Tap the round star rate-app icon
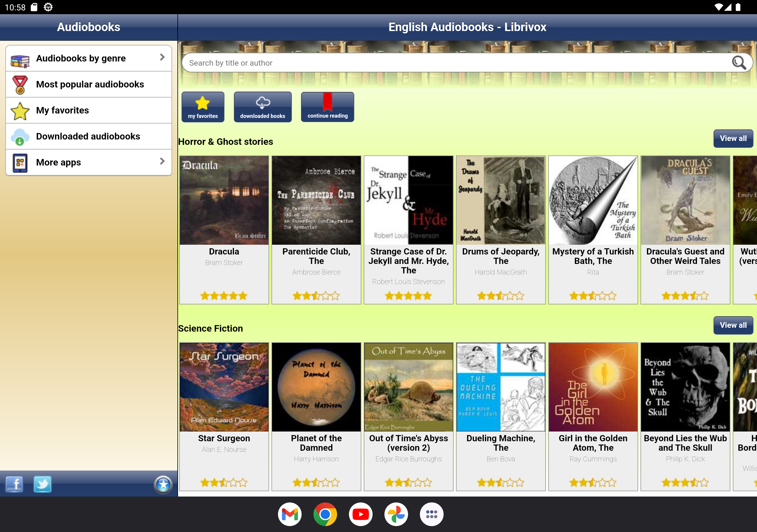Screen dimensions: 757x532 pos(163,484)
